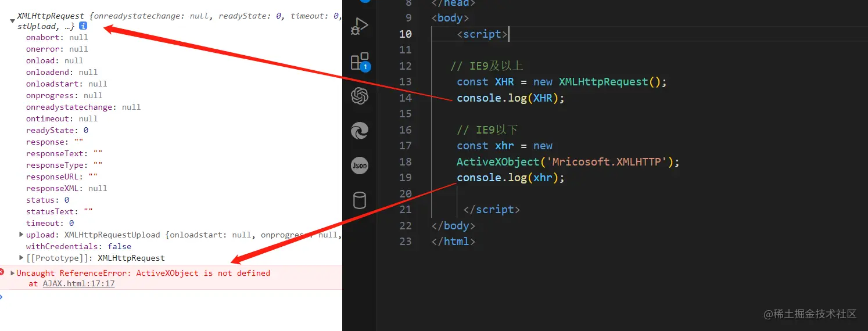Select the response: "" property
868x331 pixels.
(x=55, y=142)
